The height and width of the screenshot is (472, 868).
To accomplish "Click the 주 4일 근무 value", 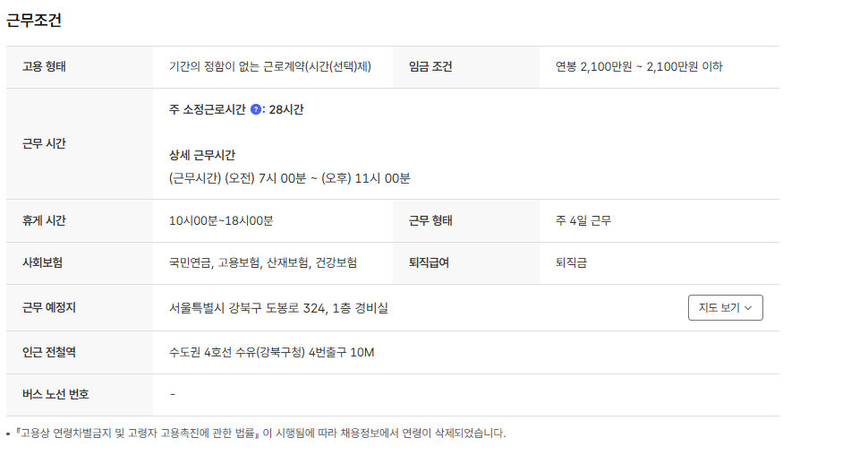I will [x=583, y=220].
